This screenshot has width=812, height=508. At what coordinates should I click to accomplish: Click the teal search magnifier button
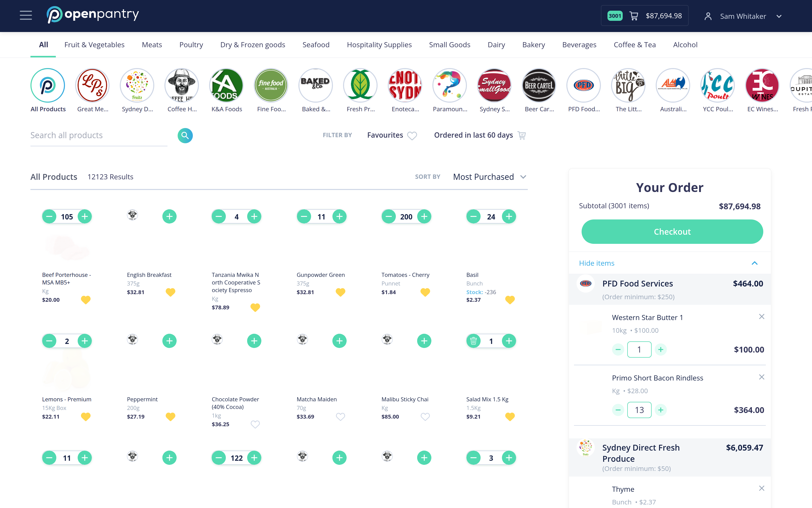185,135
